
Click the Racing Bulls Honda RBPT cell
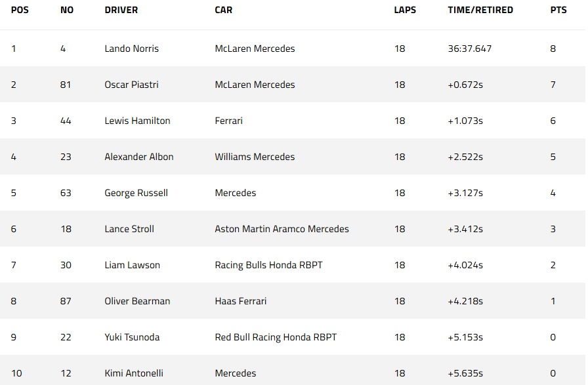point(268,266)
